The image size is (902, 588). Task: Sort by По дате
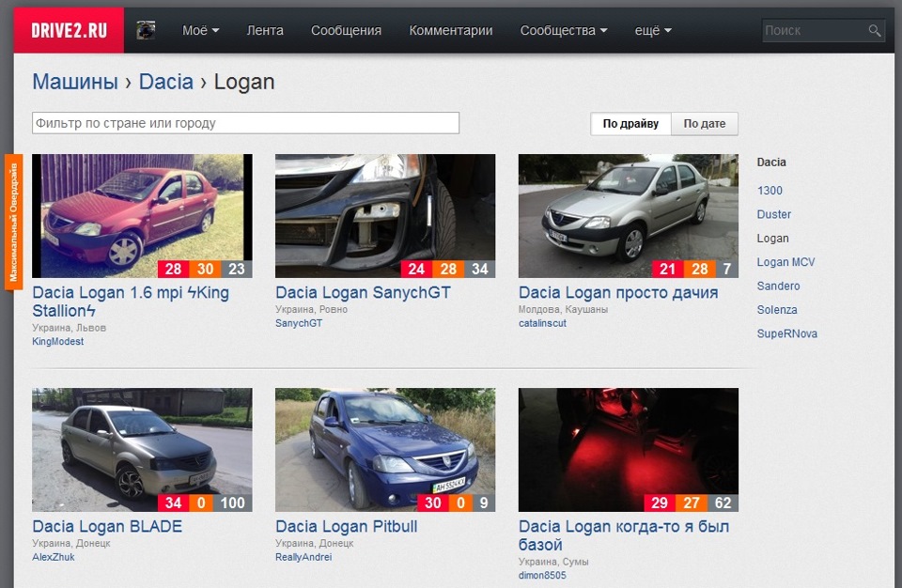tap(704, 124)
